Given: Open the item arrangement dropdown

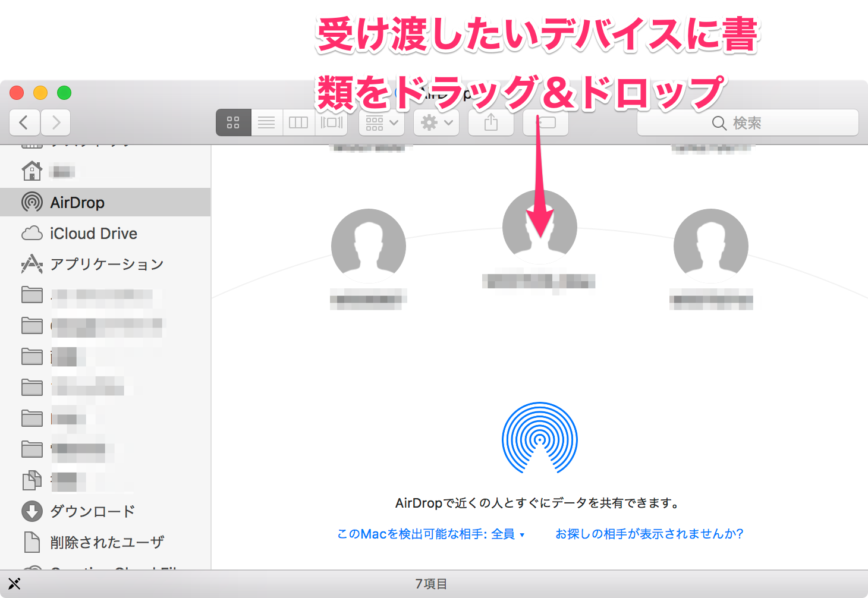Looking at the screenshot, I should click(382, 123).
